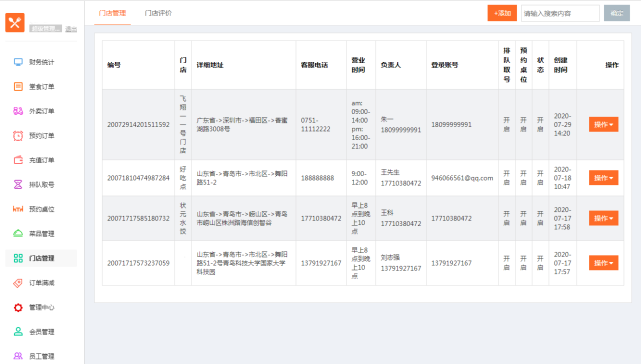The image size is (641, 364).
Task: Switch to the 门店管理 tab
Action: click(x=112, y=13)
